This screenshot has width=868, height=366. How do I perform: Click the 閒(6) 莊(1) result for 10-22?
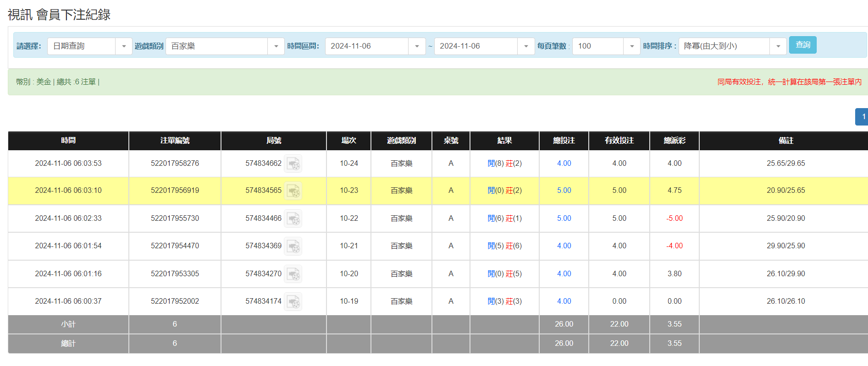pos(504,219)
